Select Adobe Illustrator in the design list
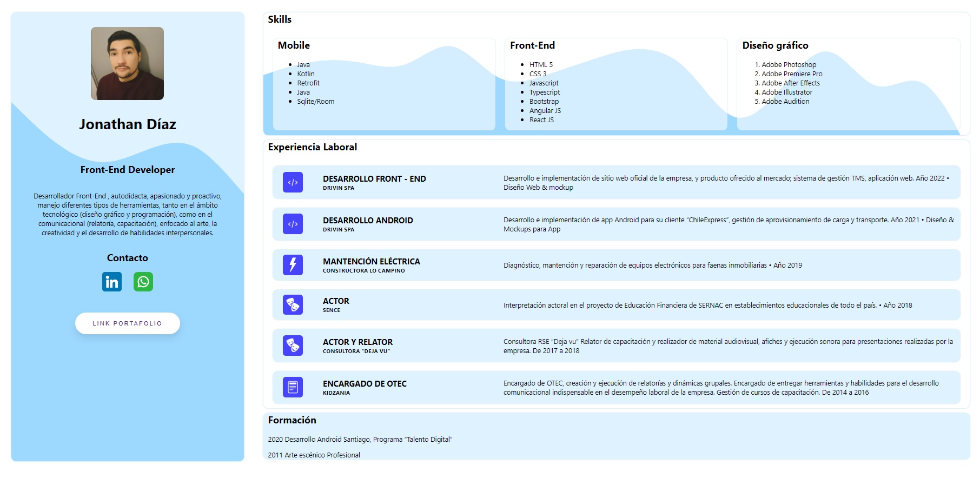The width and height of the screenshot is (980, 478). point(787,92)
